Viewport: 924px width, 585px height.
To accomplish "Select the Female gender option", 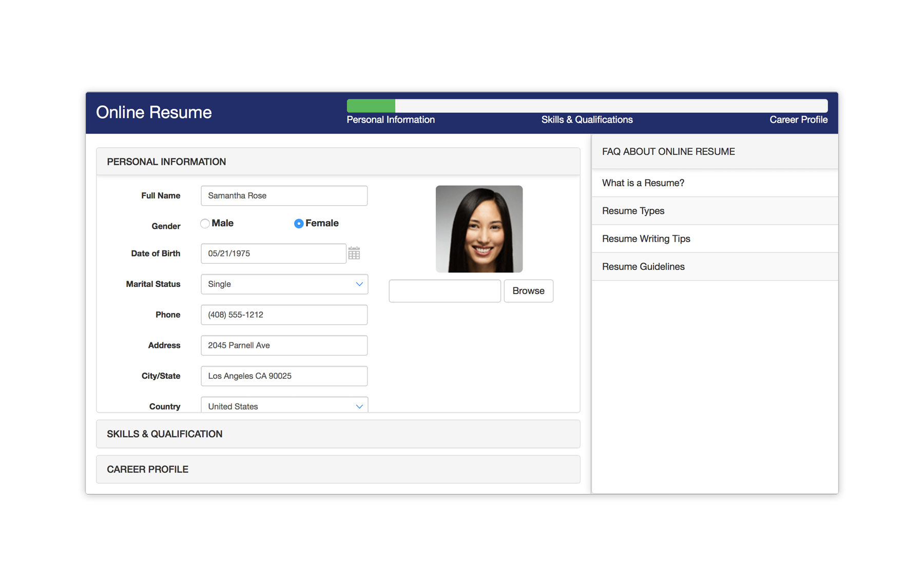I will click(x=299, y=224).
